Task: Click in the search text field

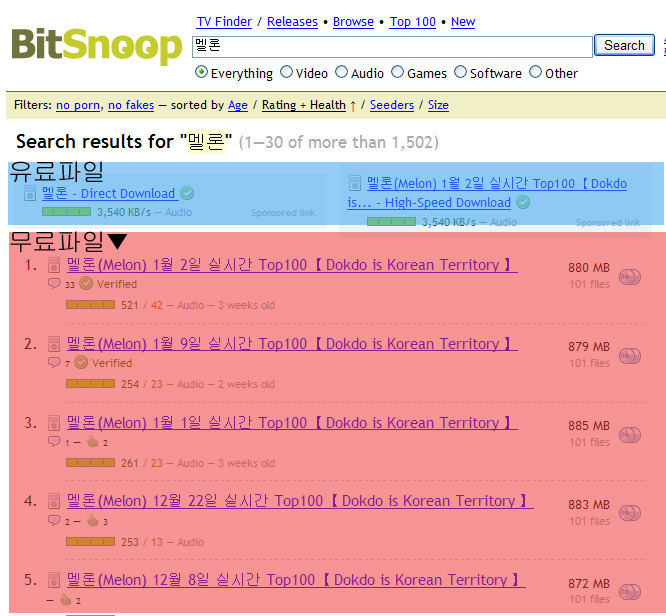Action: (x=392, y=47)
